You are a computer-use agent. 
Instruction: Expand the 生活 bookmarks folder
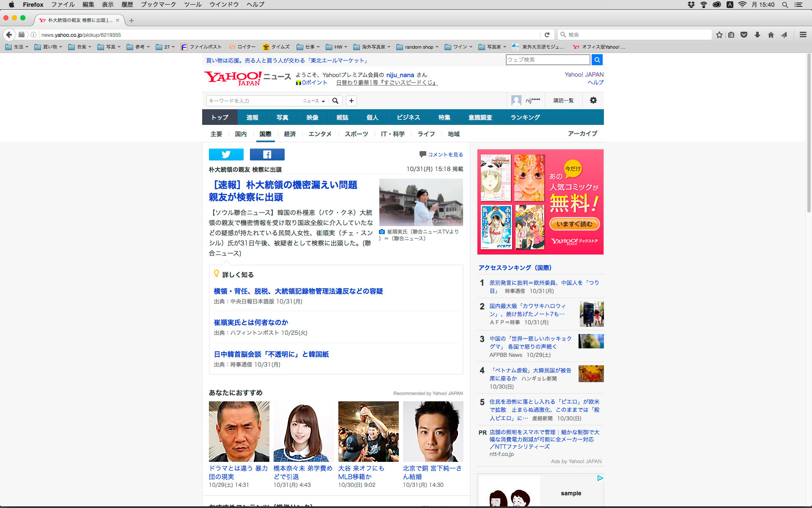tap(17, 47)
